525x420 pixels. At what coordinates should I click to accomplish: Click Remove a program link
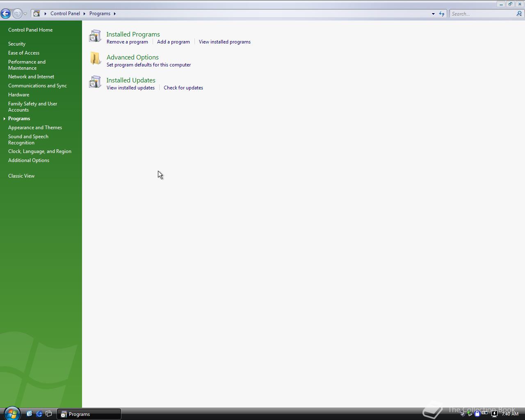click(127, 42)
